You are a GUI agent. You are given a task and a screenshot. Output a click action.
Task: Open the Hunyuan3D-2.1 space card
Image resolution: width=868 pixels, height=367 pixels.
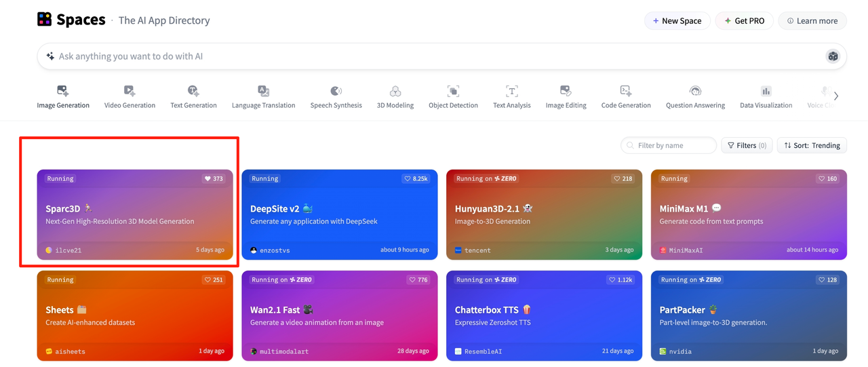pyautogui.click(x=544, y=215)
